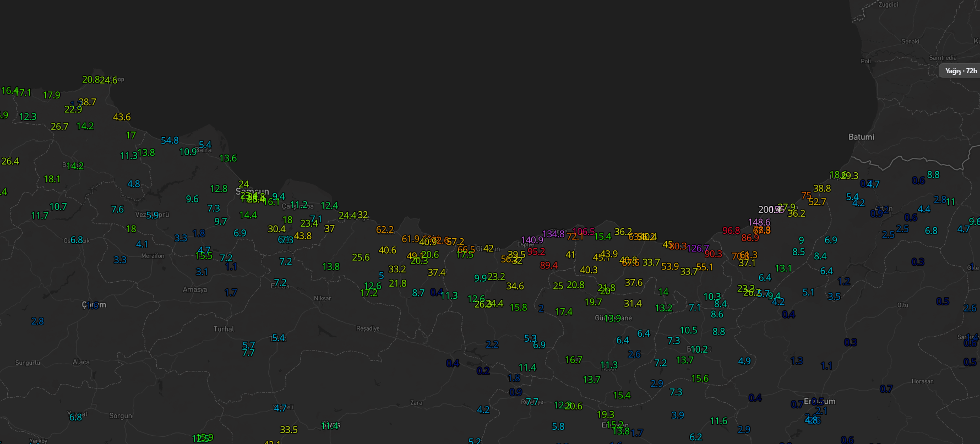This screenshot has height=444, width=980.
Task: Click the blue 54.8 station value
Action: (170, 140)
